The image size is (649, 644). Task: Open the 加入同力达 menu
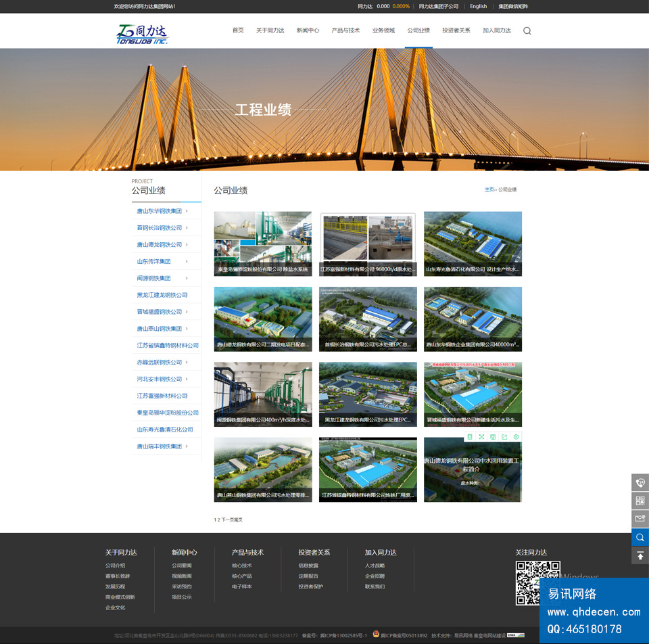[497, 30]
